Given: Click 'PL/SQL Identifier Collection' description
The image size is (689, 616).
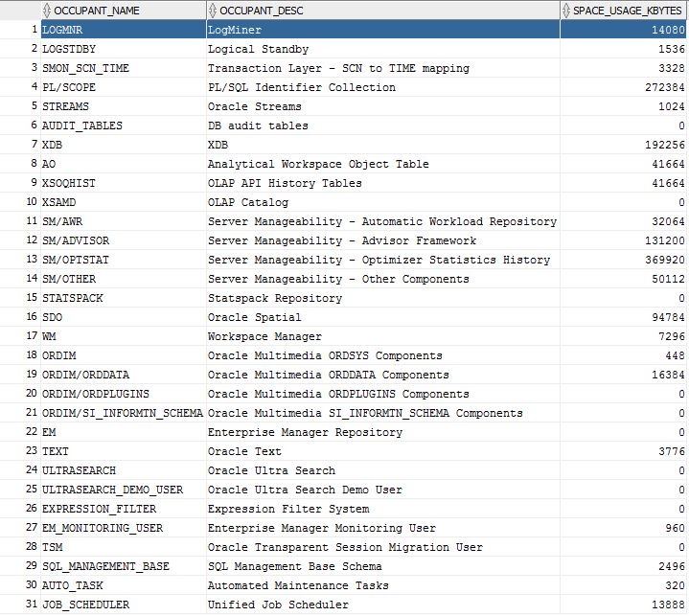Looking at the screenshot, I should (x=383, y=87).
